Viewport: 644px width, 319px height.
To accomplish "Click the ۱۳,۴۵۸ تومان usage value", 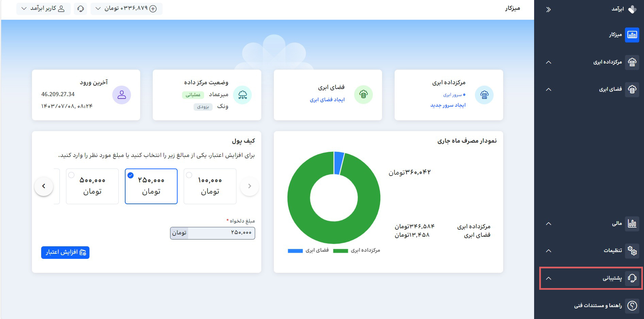I will pos(412,235).
